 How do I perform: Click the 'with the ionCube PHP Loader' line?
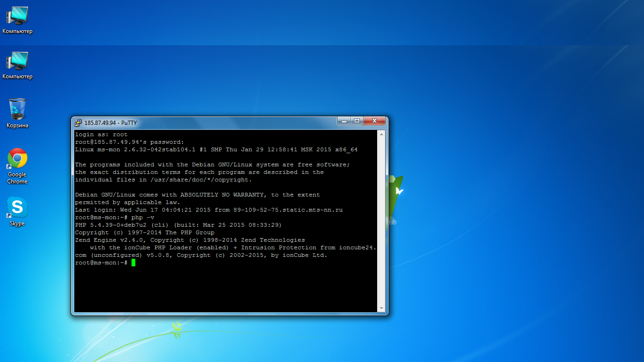click(233, 248)
